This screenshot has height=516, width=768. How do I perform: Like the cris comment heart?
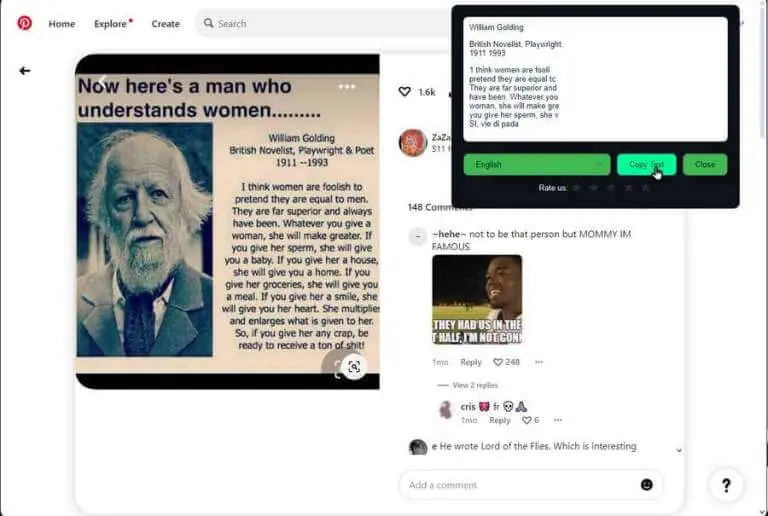[527, 420]
